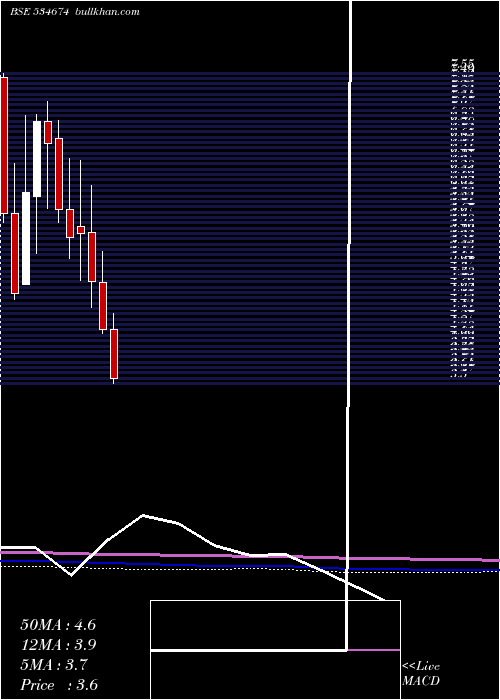Click the 5MA : 3.7 value

click(x=54, y=665)
